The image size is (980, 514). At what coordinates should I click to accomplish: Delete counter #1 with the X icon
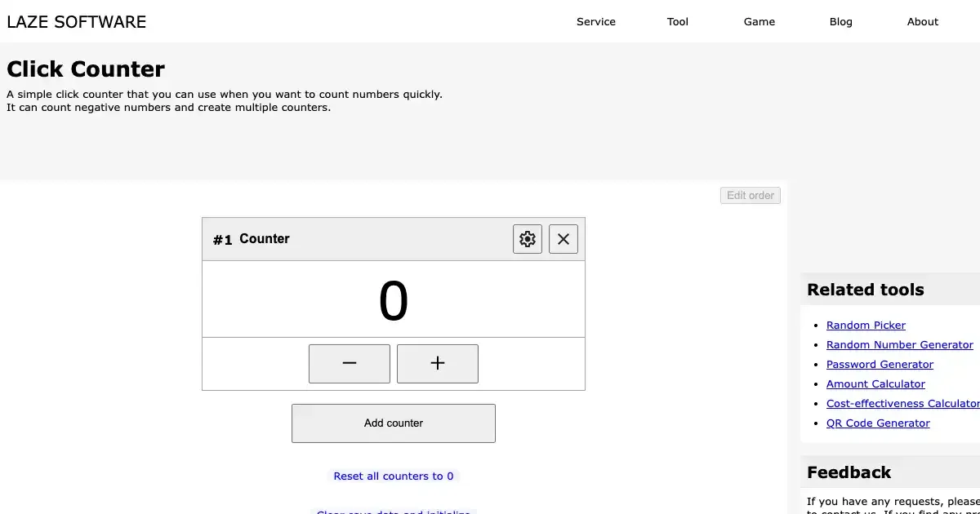pyautogui.click(x=563, y=239)
